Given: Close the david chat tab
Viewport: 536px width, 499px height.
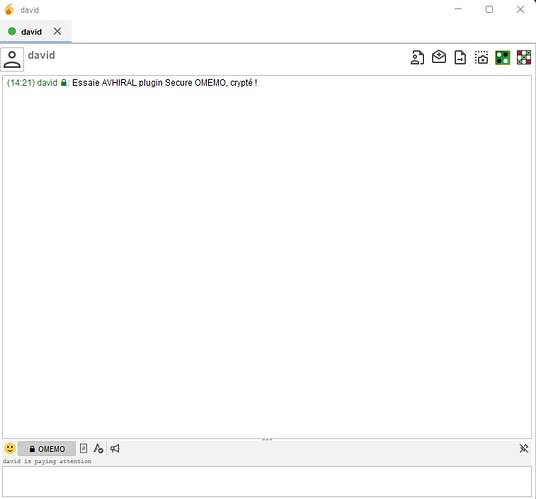Looking at the screenshot, I should 57,31.
